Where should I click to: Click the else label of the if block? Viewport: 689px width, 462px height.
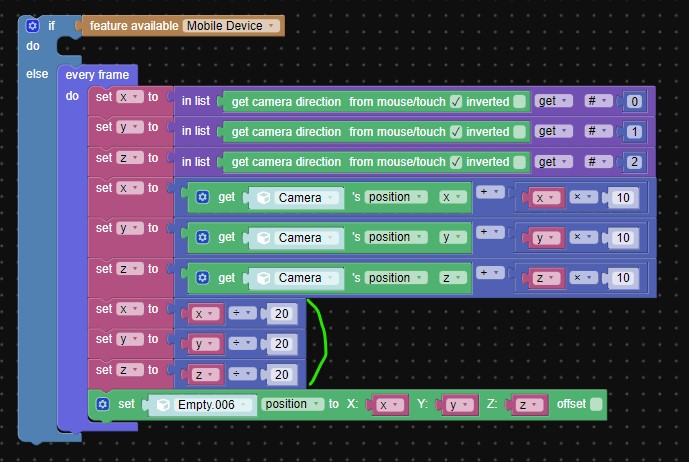coord(37,74)
